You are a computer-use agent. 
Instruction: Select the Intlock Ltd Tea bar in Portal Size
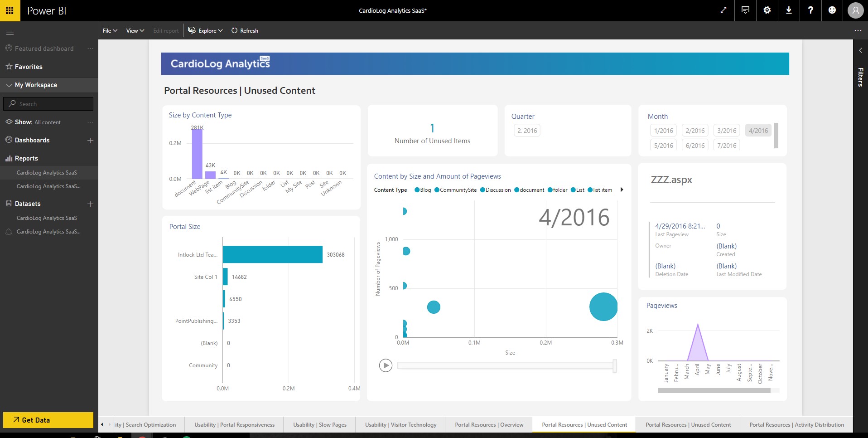[x=272, y=254]
